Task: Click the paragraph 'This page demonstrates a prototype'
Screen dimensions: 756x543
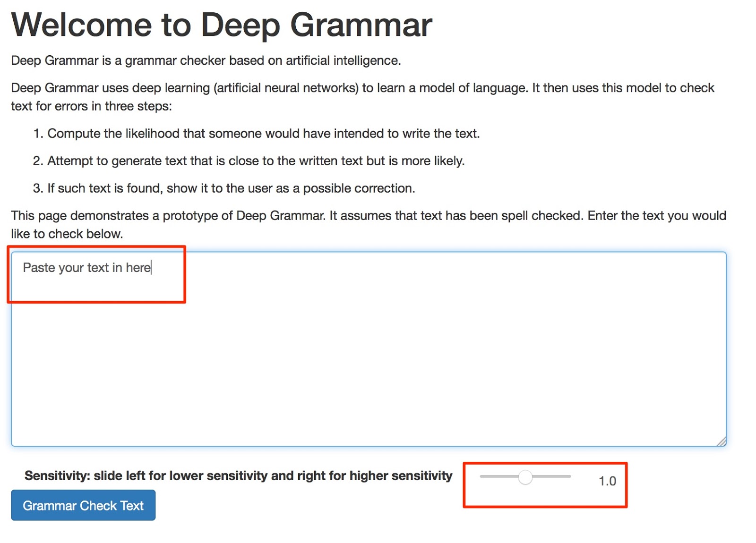Action: click(x=369, y=225)
